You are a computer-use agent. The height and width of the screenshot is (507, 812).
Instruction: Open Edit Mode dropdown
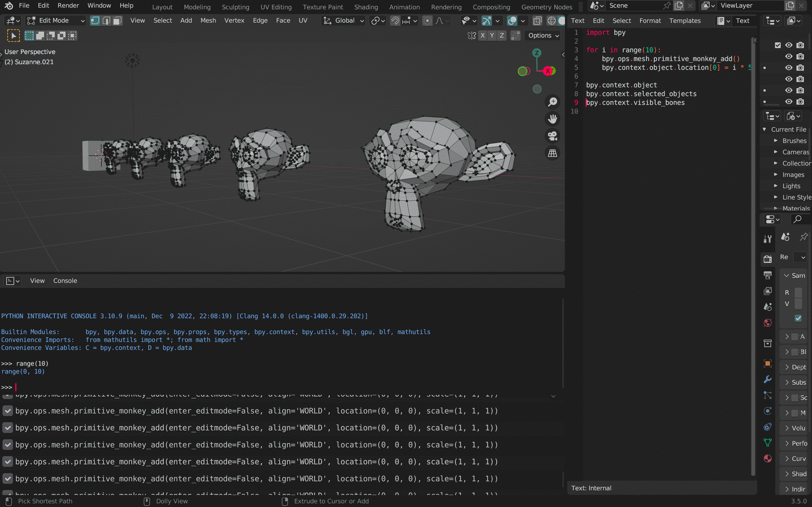pos(56,21)
